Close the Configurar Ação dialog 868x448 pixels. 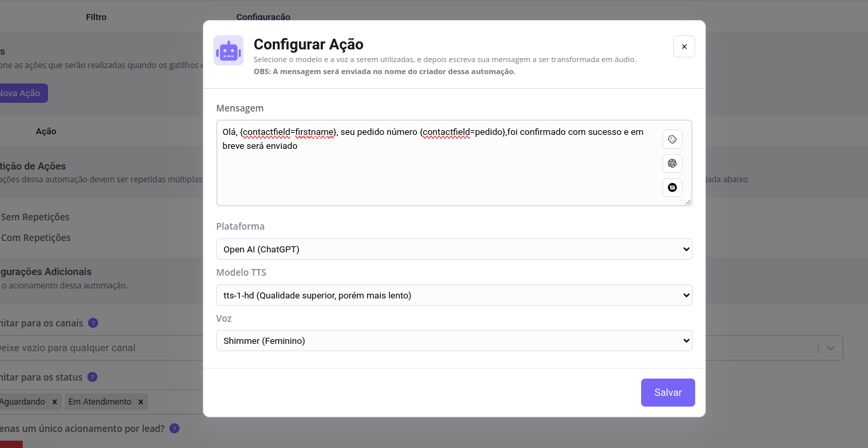tap(684, 47)
